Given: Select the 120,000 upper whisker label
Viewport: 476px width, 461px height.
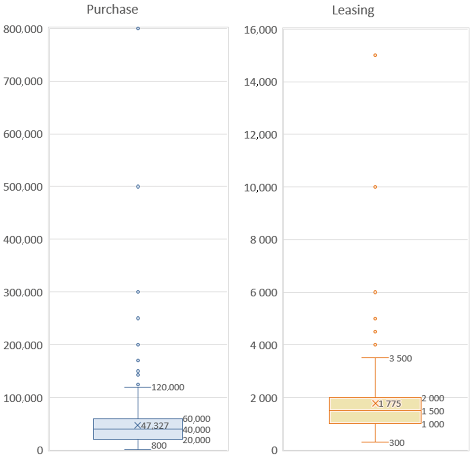Looking at the screenshot, I should click(168, 387).
